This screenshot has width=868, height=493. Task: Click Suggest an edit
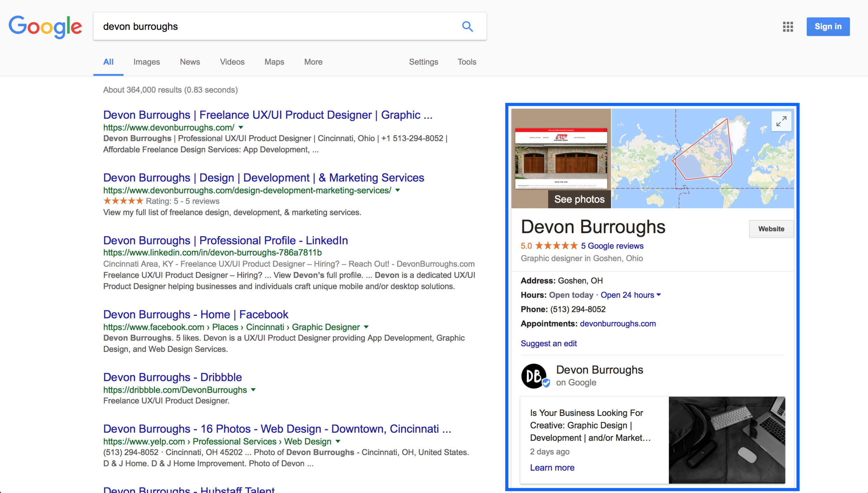pyautogui.click(x=549, y=343)
